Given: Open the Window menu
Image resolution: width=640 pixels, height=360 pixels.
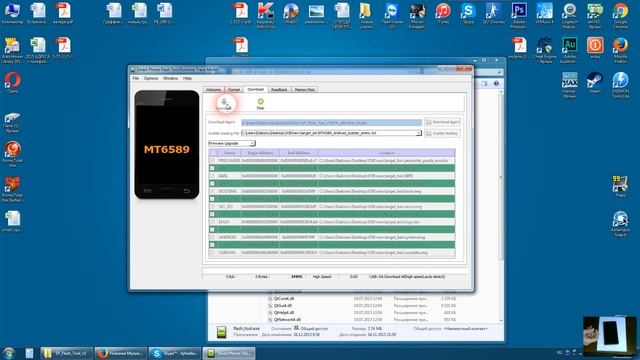Looking at the screenshot, I should point(170,78).
